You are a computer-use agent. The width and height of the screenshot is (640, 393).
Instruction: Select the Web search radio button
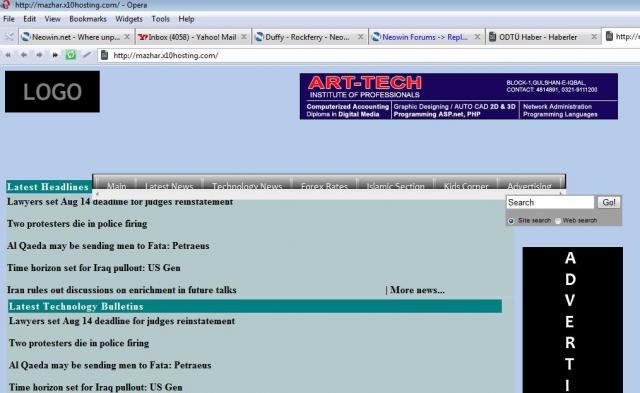[x=558, y=221]
